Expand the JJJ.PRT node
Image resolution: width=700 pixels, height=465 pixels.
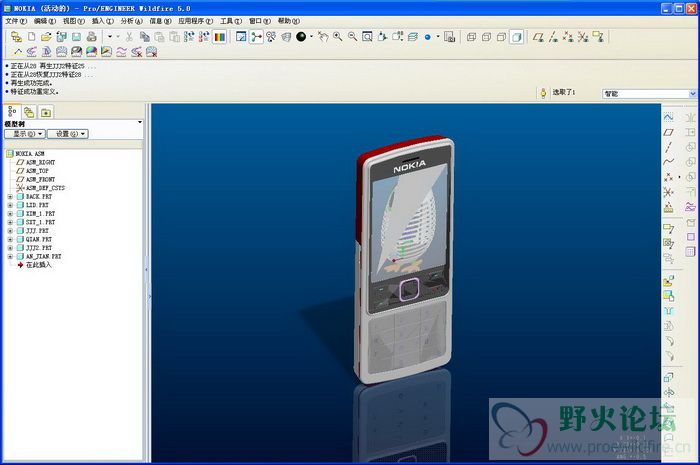[10, 231]
